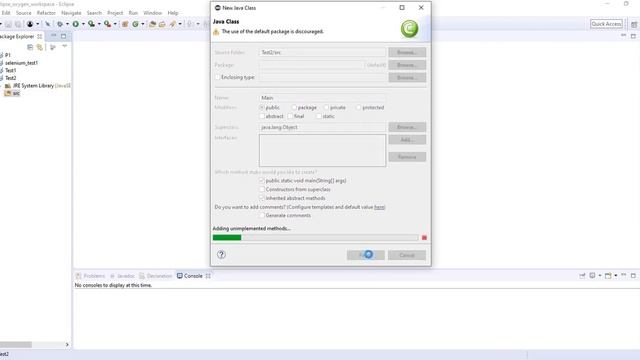Click the green progress bar in dialog

227,238
